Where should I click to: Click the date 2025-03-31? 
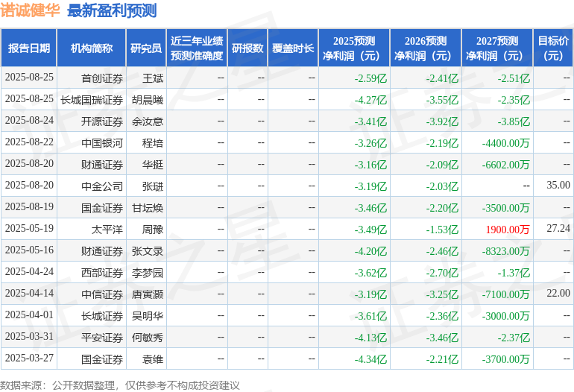pos(29,336)
